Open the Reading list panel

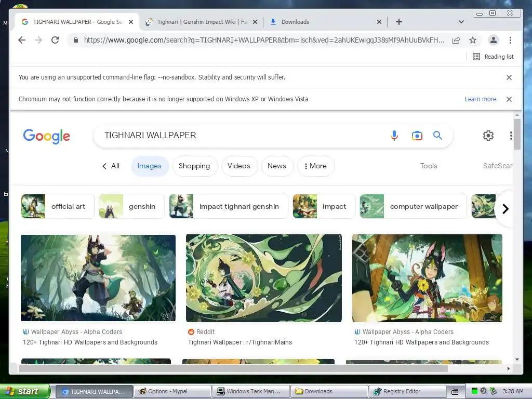point(494,57)
